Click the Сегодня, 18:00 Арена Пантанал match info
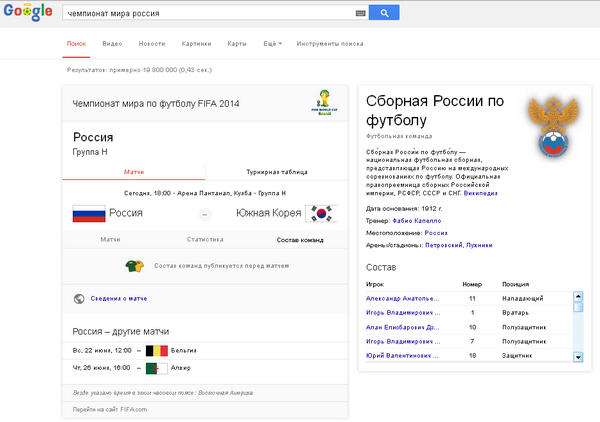Screen dimensions: 600x422 click(x=205, y=194)
